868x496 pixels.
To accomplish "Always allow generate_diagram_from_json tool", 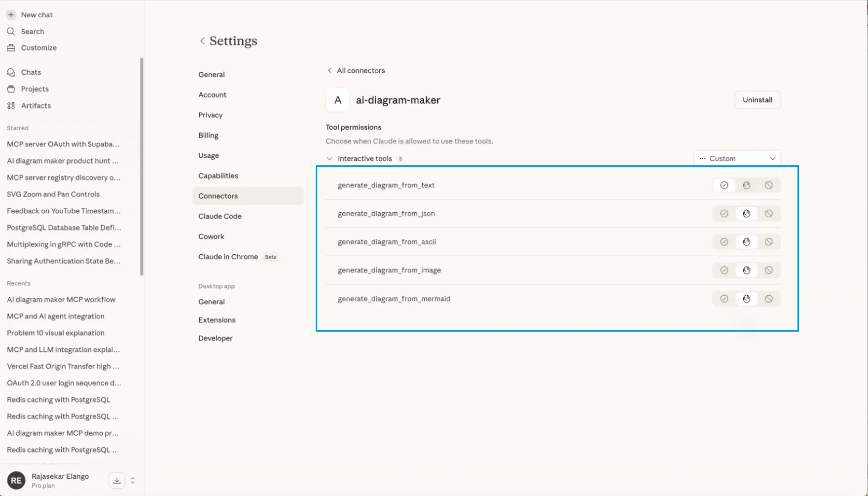I will point(724,213).
